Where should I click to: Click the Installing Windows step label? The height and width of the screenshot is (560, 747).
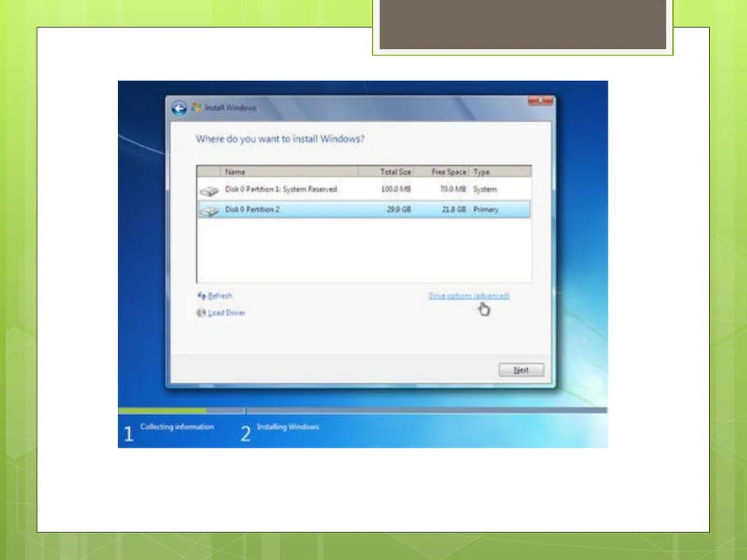[288, 427]
